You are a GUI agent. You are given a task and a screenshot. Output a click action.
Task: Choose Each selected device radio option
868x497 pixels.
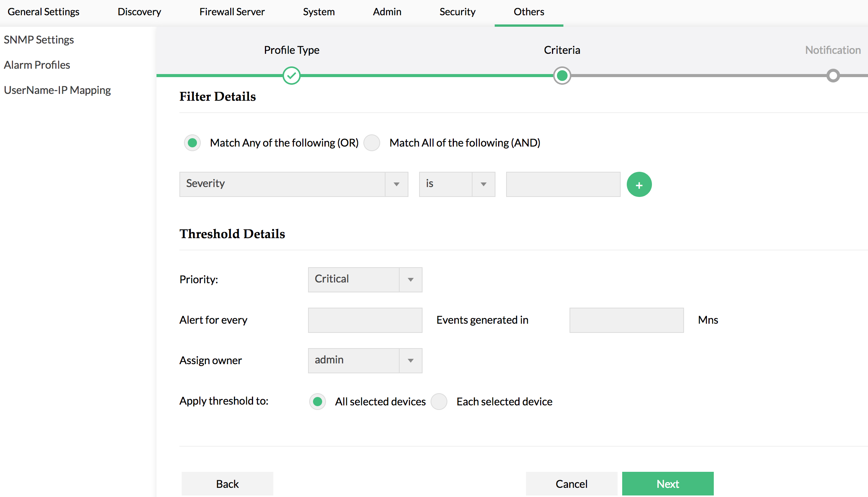(439, 402)
